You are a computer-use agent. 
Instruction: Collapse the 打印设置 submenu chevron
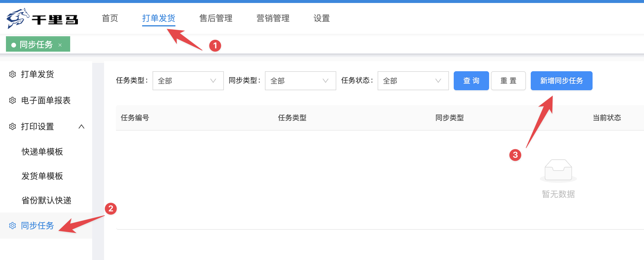pos(81,127)
